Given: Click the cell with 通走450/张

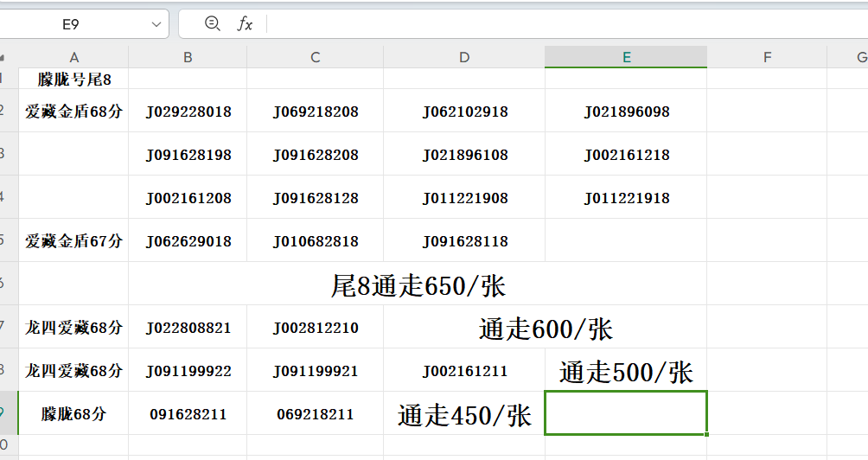Looking at the screenshot, I should click(464, 415).
